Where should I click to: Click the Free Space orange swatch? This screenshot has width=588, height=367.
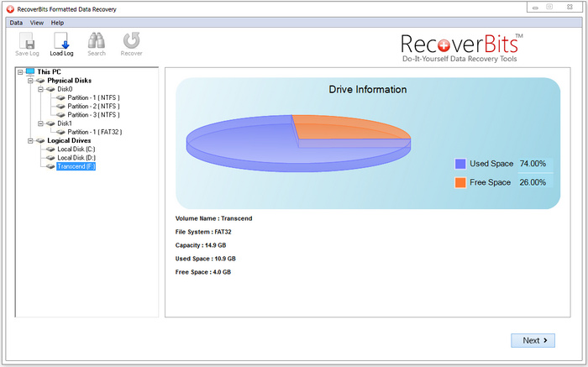pos(459,182)
